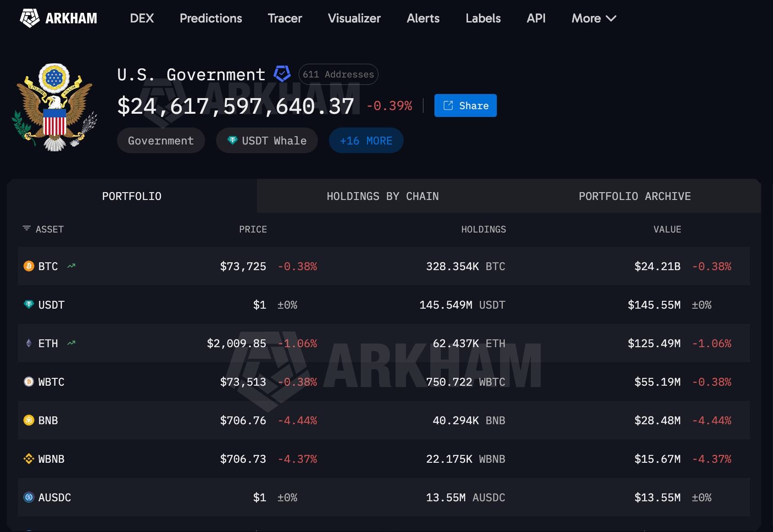Click the BTC asset name
Screen dimensions: 773x532
[48, 266]
